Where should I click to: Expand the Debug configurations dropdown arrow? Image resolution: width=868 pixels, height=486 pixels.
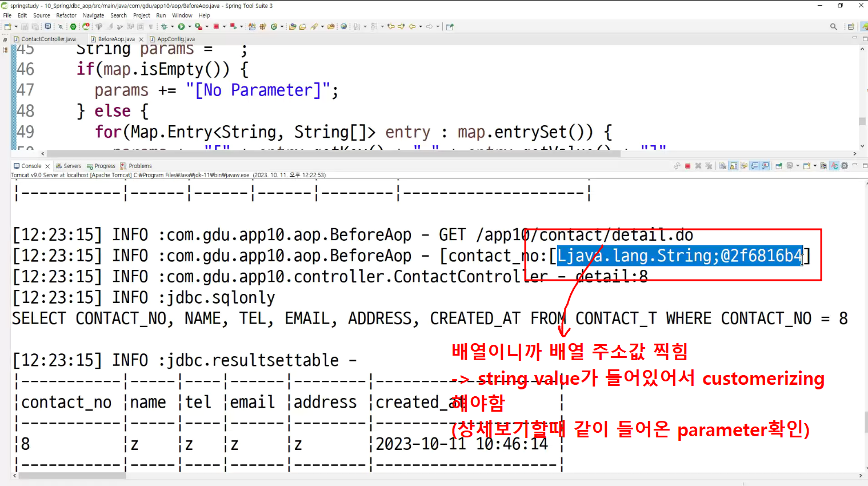tap(172, 26)
